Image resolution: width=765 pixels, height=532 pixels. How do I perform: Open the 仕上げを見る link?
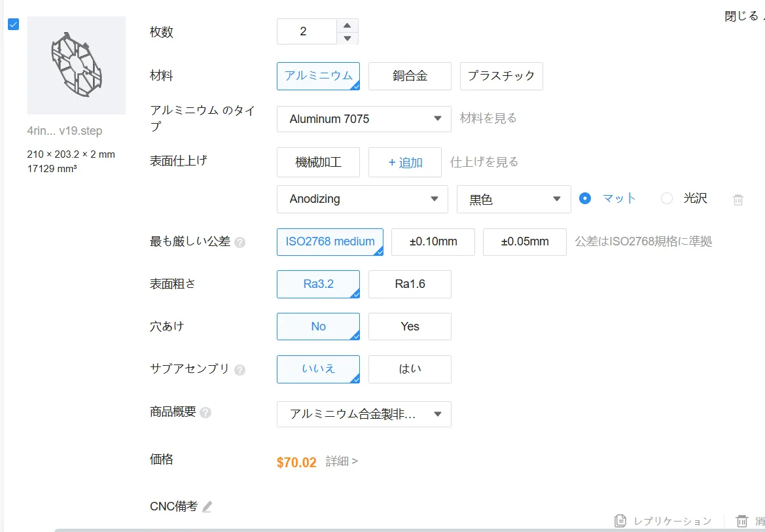[484, 162]
